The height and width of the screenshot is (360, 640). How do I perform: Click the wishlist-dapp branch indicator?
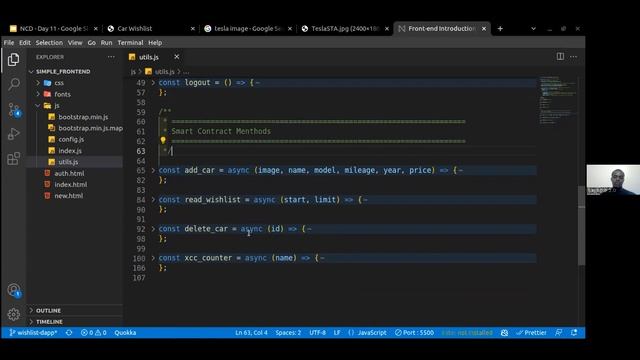point(33,333)
